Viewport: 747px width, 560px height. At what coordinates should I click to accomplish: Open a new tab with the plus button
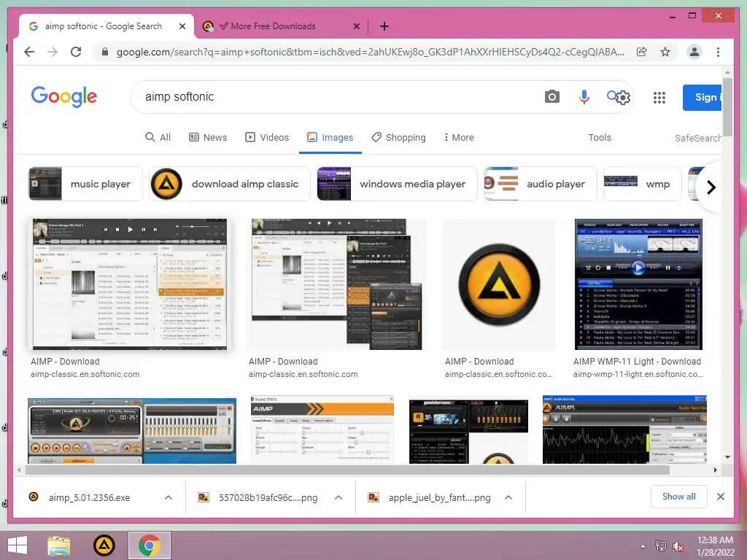tap(384, 26)
